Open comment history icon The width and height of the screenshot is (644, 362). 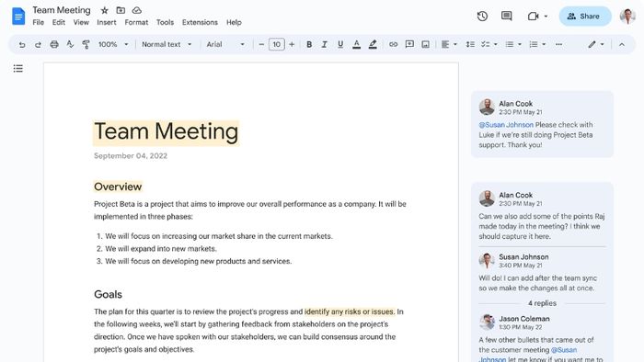coord(506,17)
